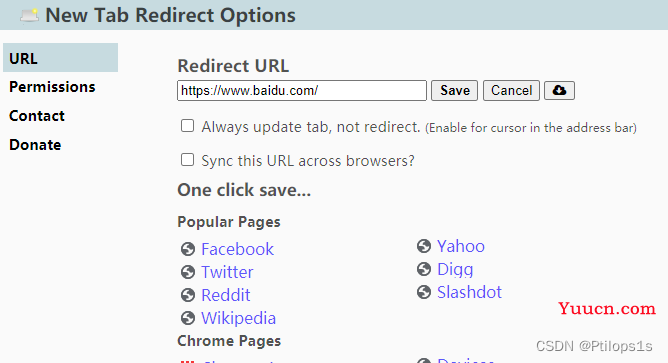The image size is (668, 363).
Task: Go to the Contact section
Action: [37, 116]
